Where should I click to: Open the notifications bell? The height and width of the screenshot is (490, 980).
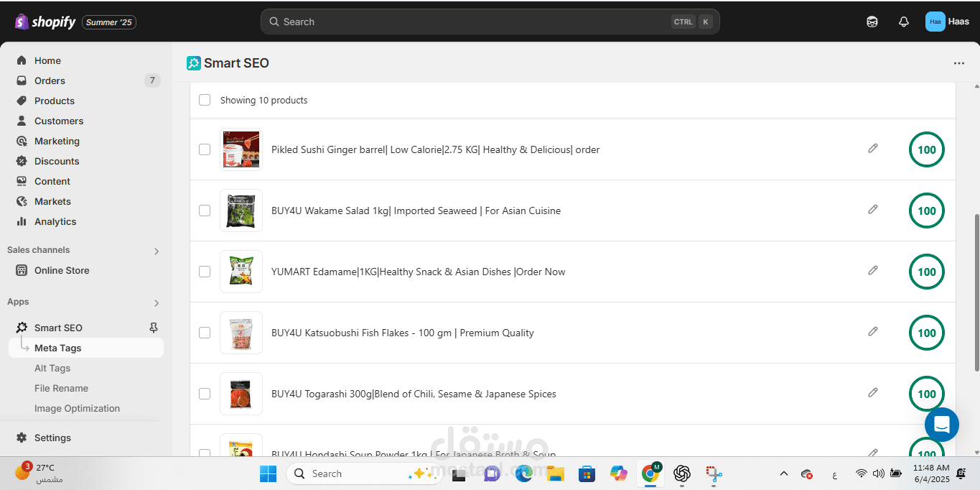(904, 22)
